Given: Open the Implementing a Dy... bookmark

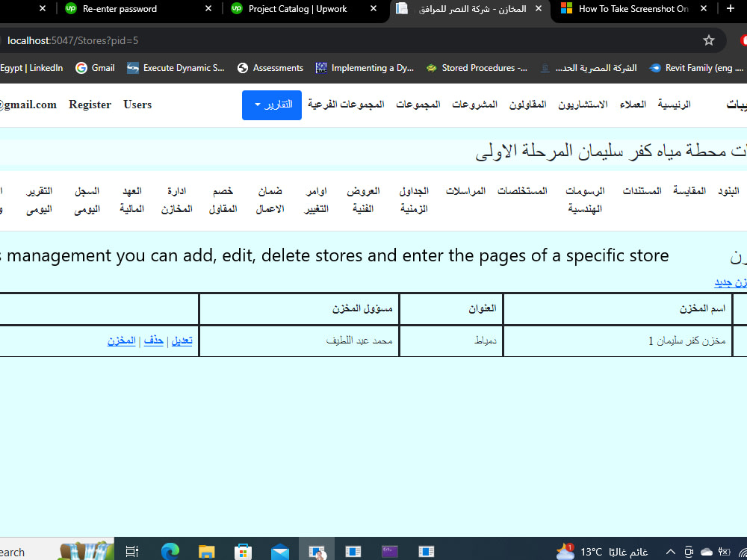Looking at the screenshot, I should pyautogui.click(x=365, y=68).
